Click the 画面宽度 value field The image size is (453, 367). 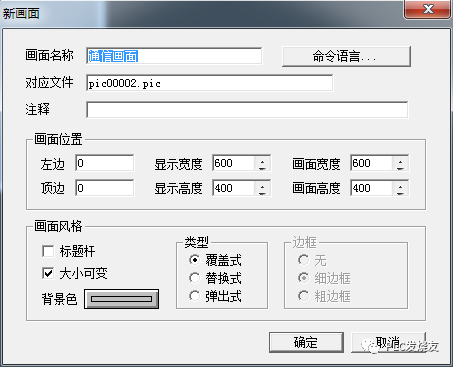371,163
